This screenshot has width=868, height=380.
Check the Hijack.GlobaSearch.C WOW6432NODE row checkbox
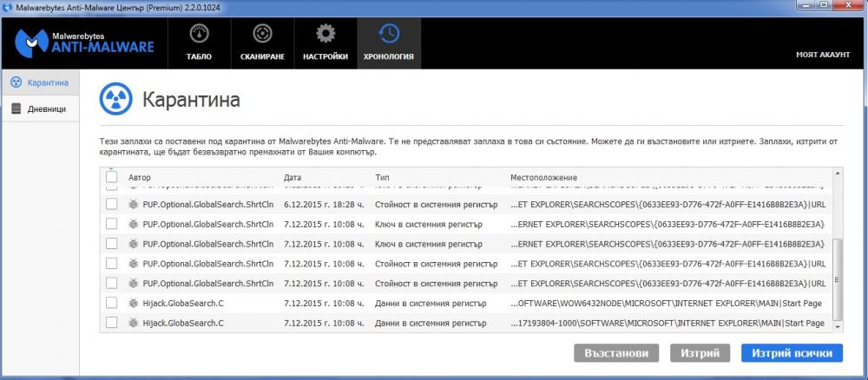point(112,303)
